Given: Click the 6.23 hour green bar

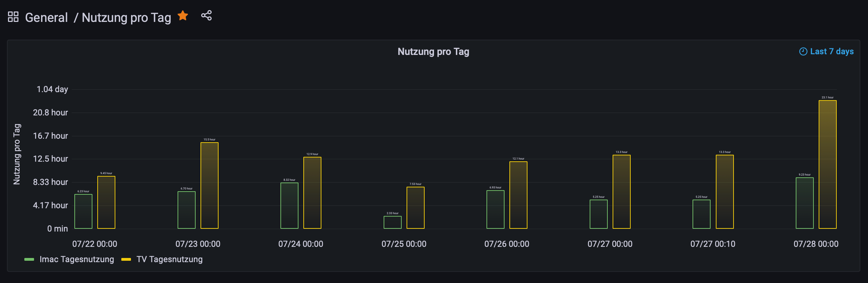Looking at the screenshot, I should [83, 211].
